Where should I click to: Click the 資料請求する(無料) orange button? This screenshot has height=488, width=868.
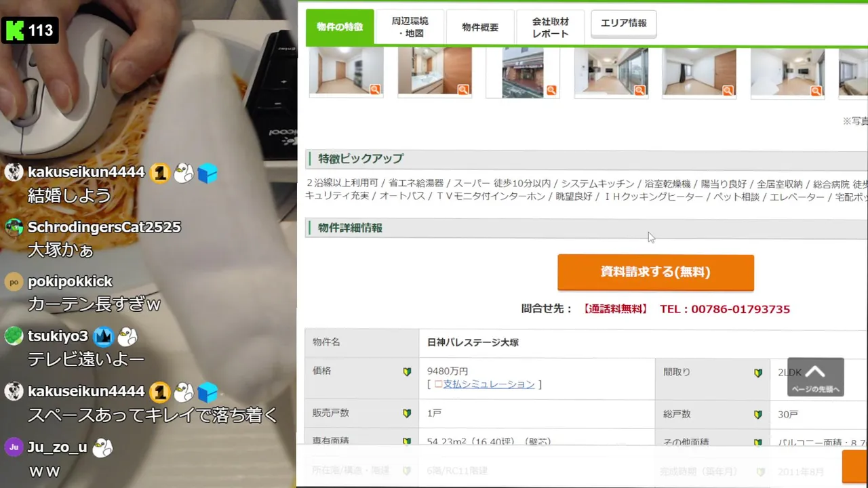point(656,272)
